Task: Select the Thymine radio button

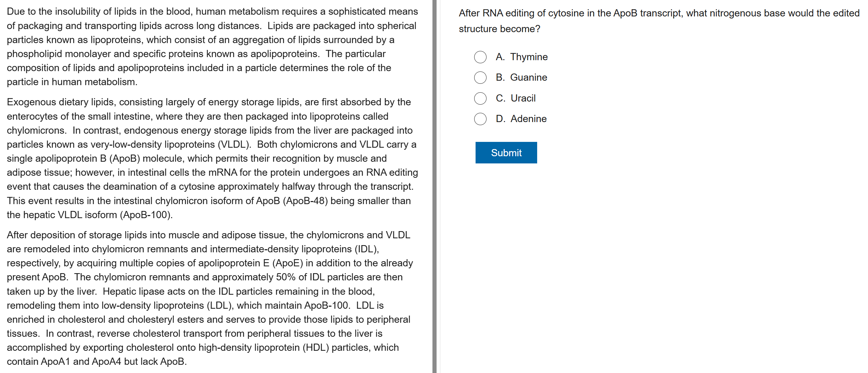Action: 480,57
